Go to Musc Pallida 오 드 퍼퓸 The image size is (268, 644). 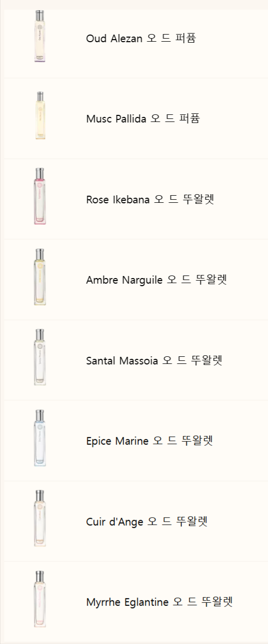point(143,118)
